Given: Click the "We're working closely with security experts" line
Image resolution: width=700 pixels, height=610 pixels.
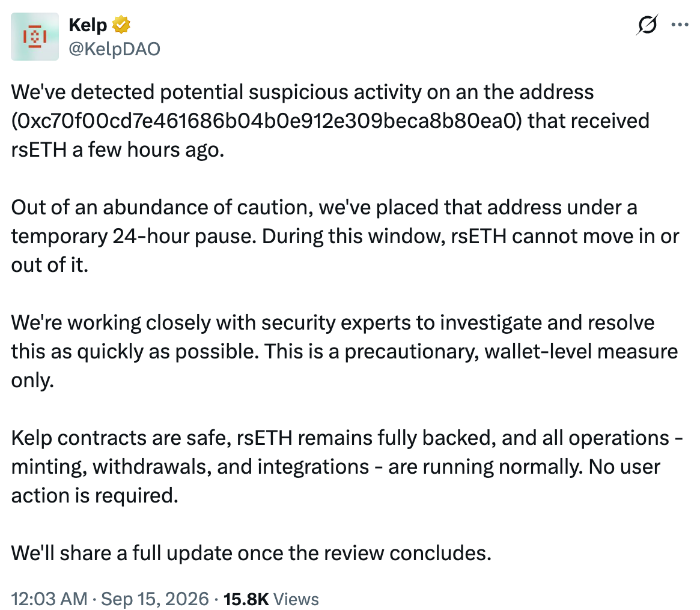Looking at the screenshot, I should (x=333, y=322).
